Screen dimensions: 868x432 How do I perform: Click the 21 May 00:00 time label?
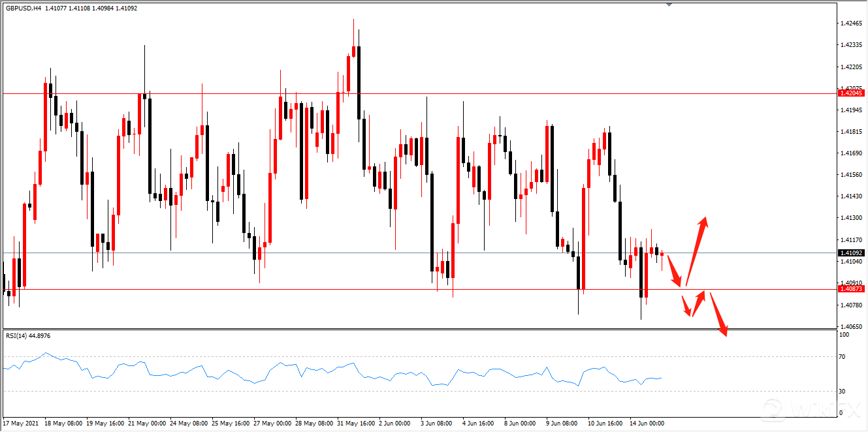coord(147,423)
